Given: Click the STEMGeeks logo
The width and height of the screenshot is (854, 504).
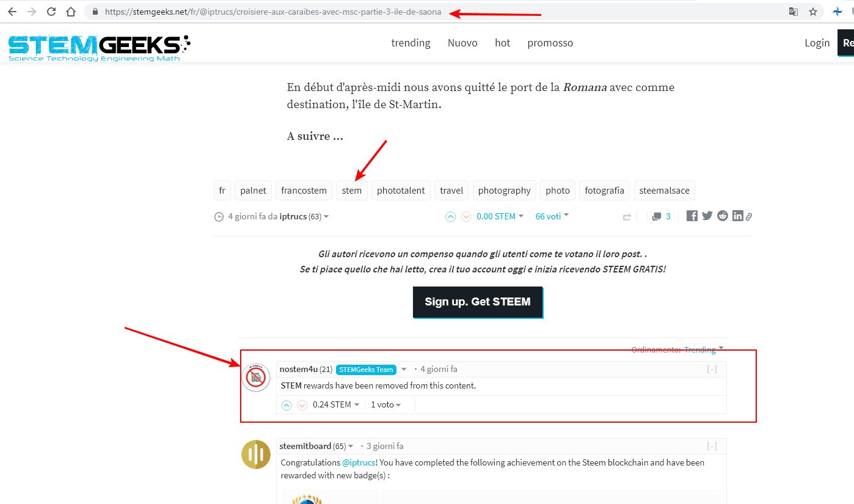Looking at the screenshot, I should pyautogui.click(x=99, y=48).
